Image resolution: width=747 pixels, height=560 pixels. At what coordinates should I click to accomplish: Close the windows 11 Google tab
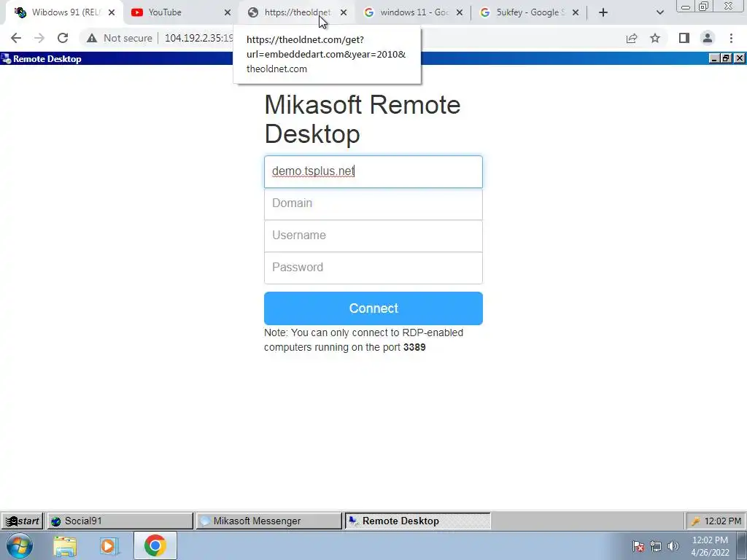(460, 12)
